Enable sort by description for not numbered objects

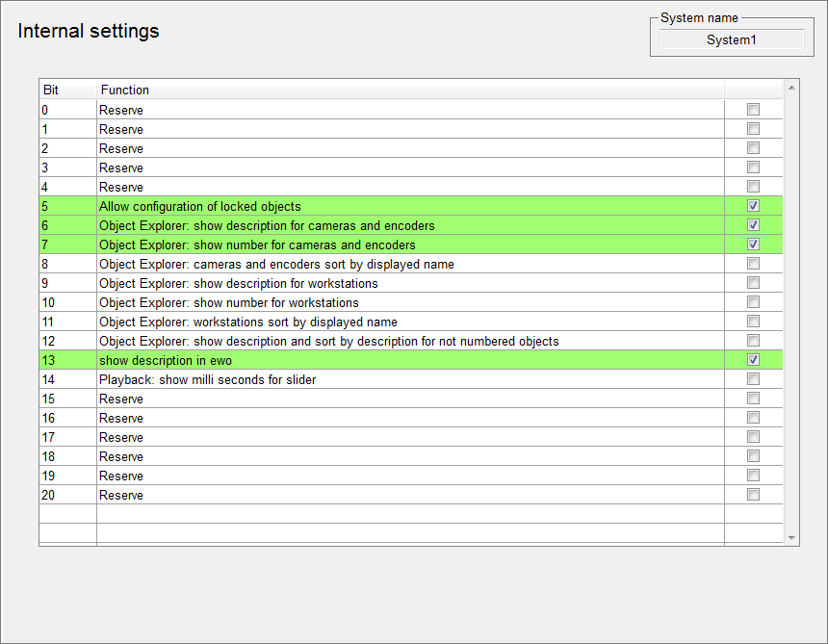753,341
